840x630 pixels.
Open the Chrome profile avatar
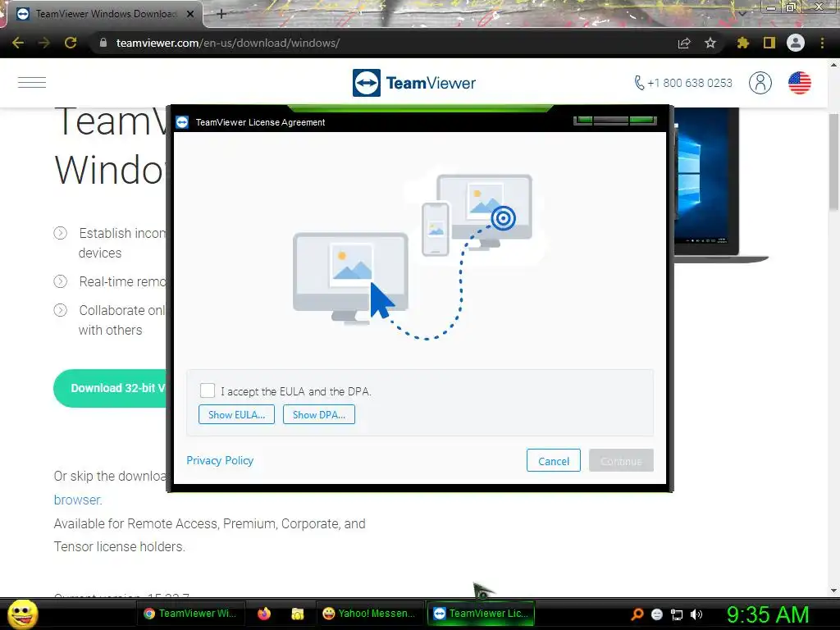click(x=796, y=43)
